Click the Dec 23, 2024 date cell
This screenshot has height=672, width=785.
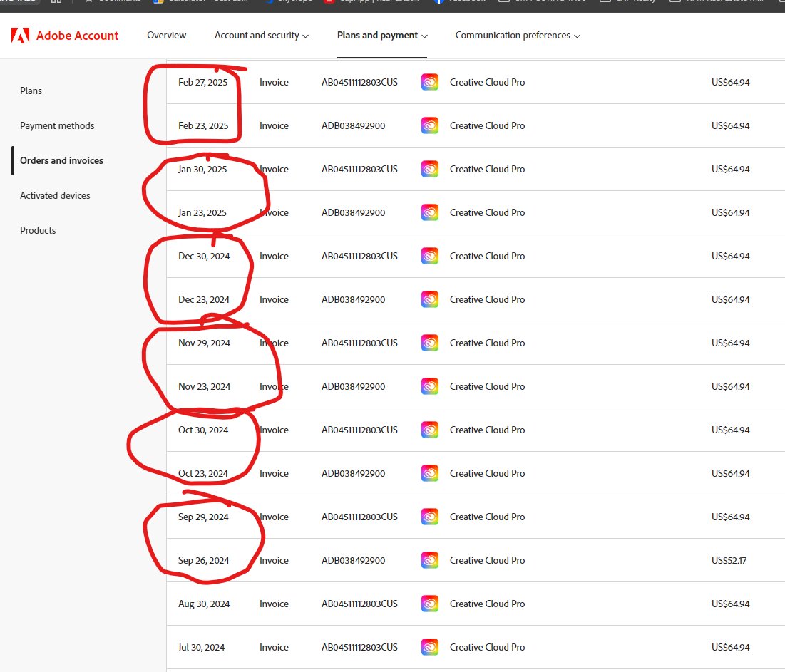click(x=204, y=300)
